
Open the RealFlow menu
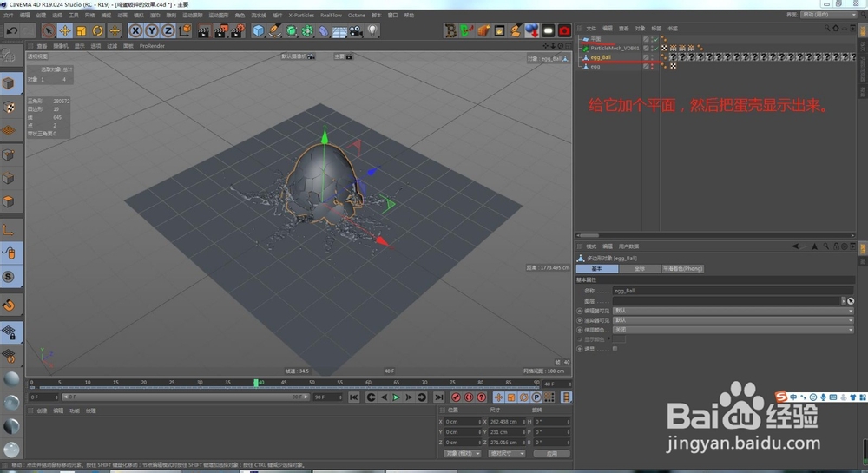click(331, 16)
